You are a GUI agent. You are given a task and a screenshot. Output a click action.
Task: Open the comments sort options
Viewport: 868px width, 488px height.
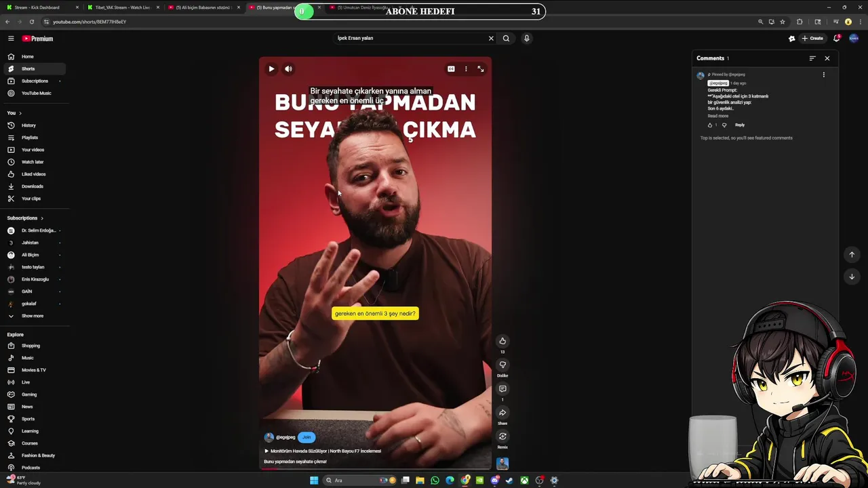[x=812, y=58]
